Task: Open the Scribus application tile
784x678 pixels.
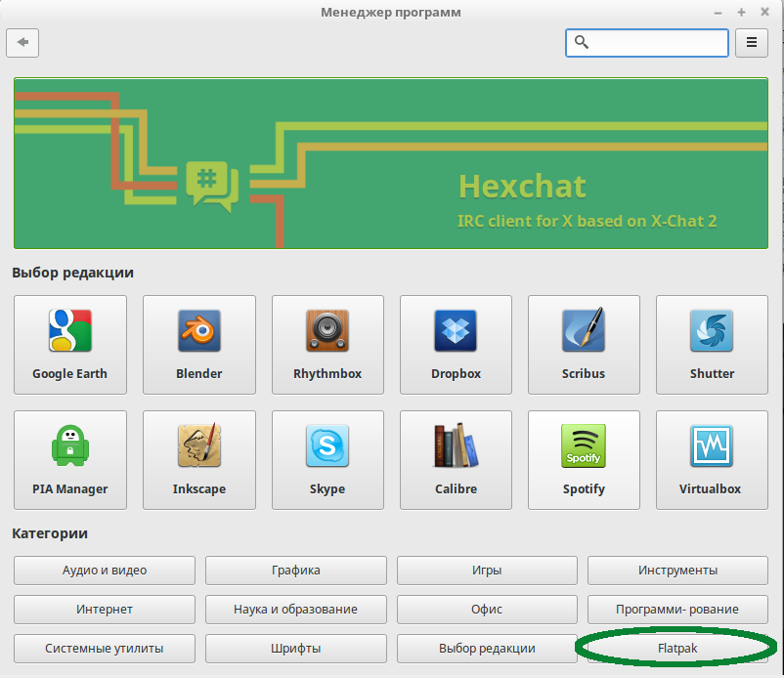Action: (584, 344)
